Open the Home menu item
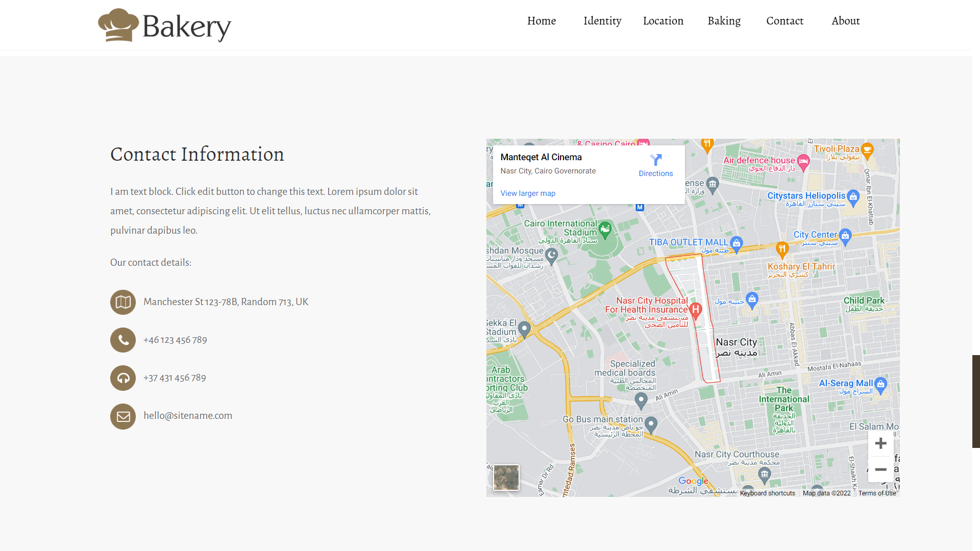Image resolution: width=980 pixels, height=551 pixels. tap(542, 21)
